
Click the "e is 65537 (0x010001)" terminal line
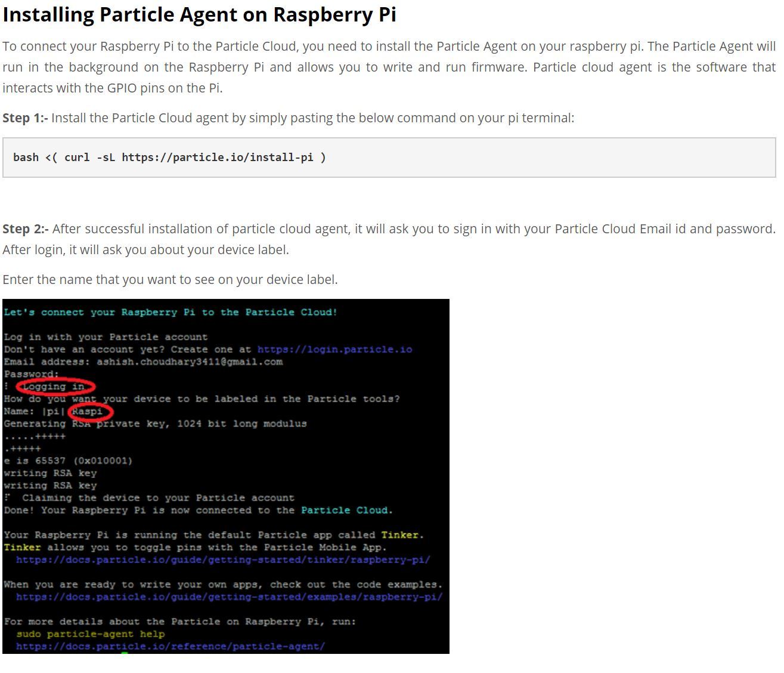pos(68,461)
